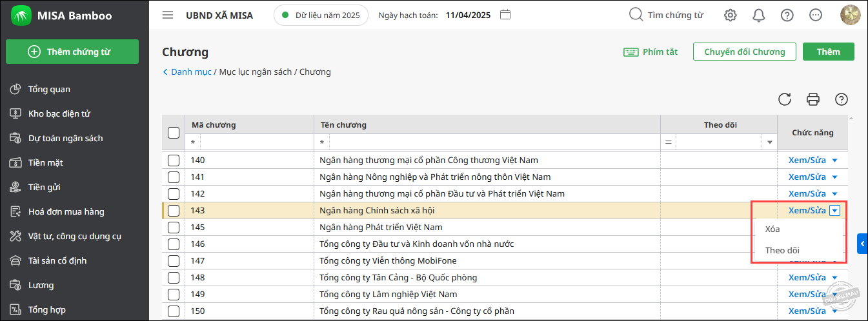The width and height of the screenshot is (868, 321).
Task: Click Tên chương filter input field
Action: pos(494,142)
